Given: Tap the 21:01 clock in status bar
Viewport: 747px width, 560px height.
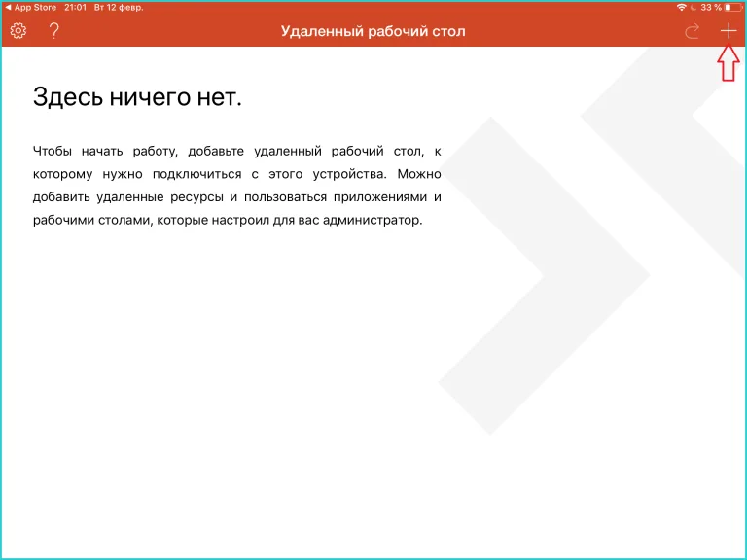Looking at the screenshot, I should click(x=75, y=7).
